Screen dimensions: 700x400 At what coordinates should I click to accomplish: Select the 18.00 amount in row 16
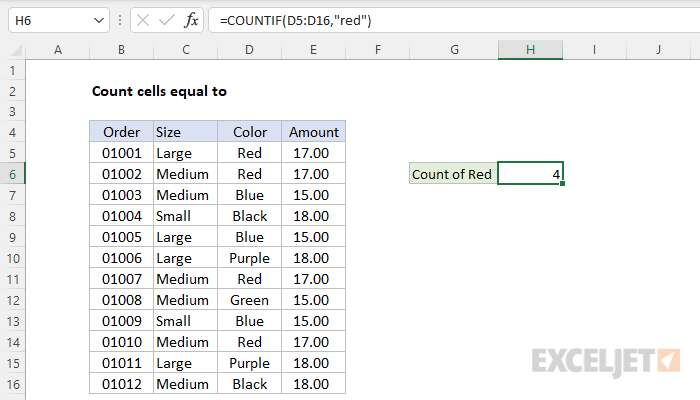coord(313,384)
